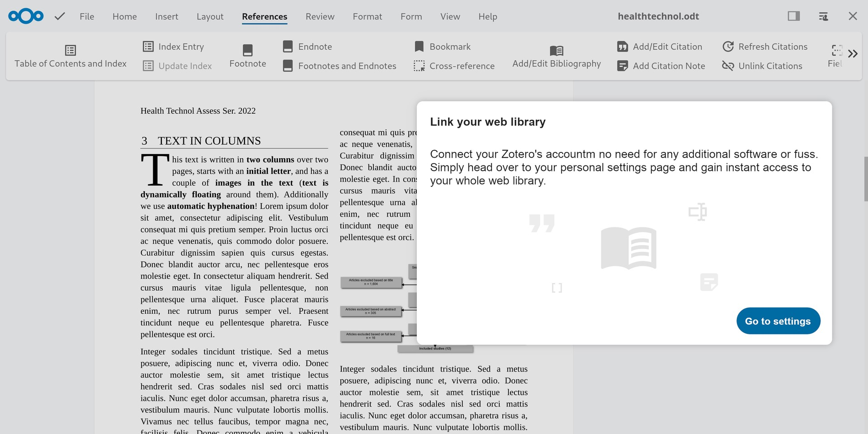
Task: Add a bookmark to the document
Action: click(x=441, y=47)
